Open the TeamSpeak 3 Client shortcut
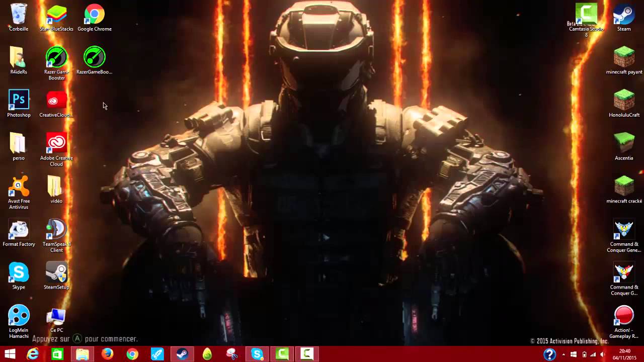Screen dimensions: 644x362 coord(56,230)
